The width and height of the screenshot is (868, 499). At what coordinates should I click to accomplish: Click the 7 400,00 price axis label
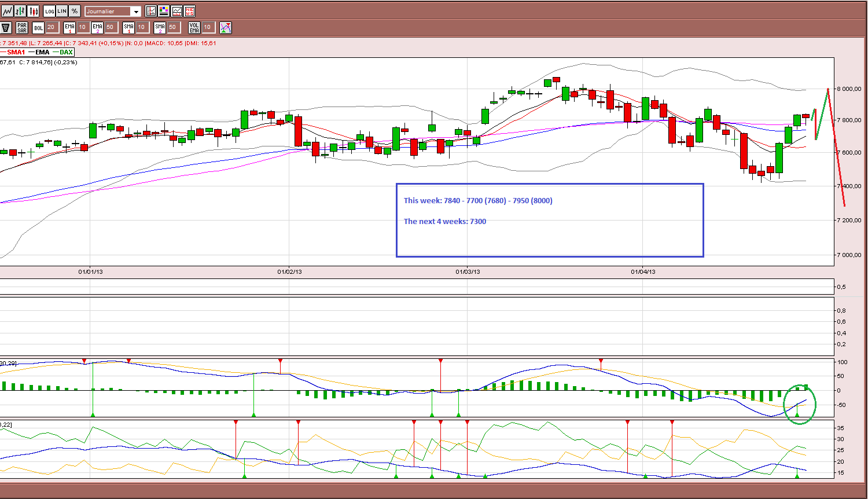(x=849, y=186)
